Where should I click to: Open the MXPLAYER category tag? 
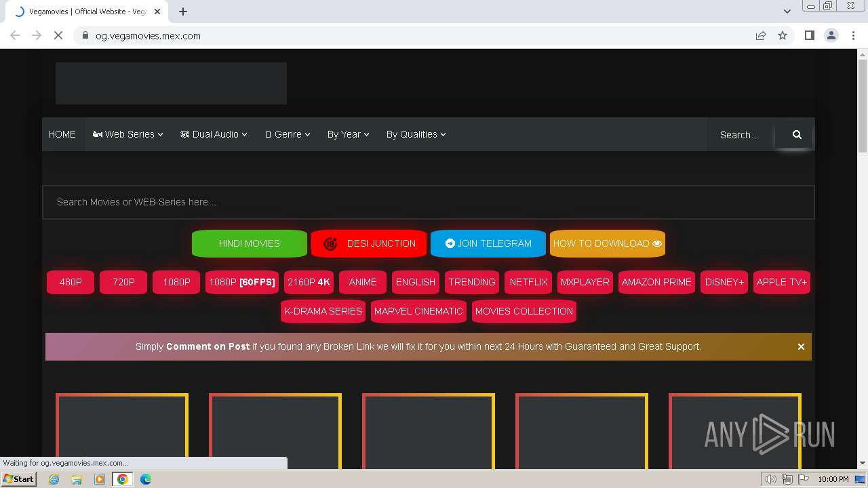[585, 282]
